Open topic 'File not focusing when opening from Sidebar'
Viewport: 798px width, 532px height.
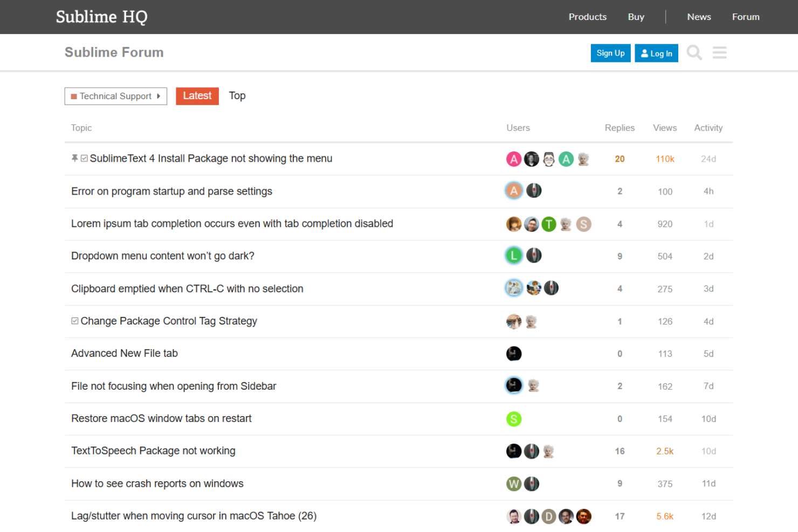(174, 386)
